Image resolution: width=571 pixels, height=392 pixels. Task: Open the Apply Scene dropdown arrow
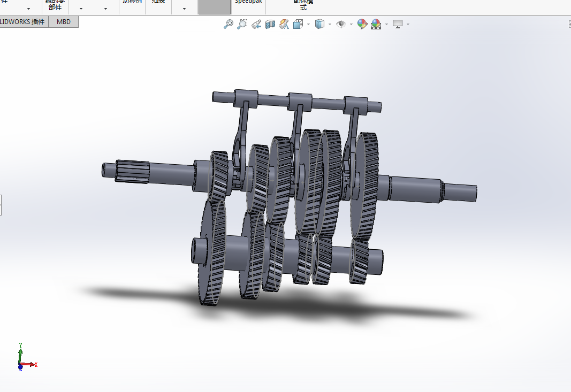point(386,25)
